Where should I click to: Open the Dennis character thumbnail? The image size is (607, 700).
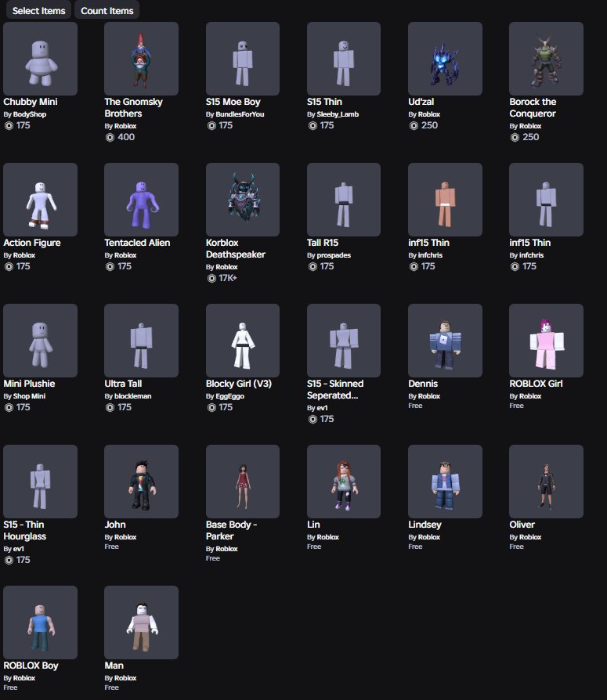coord(445,341)
